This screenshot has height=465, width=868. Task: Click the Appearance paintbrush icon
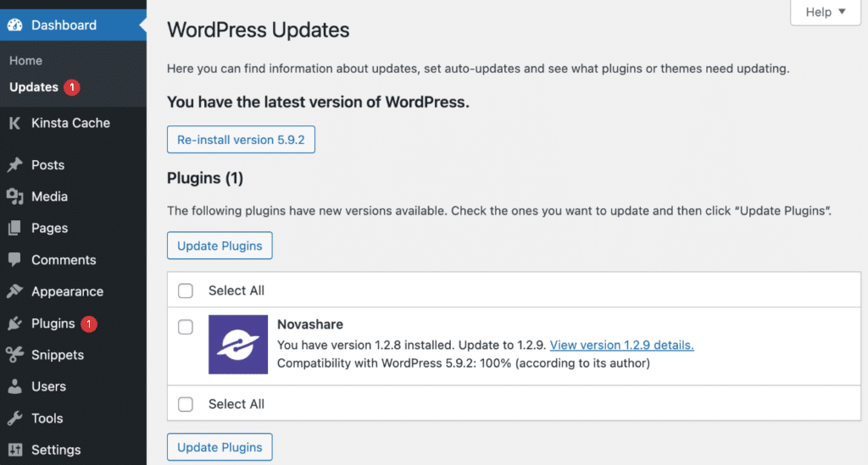[15, 291]
